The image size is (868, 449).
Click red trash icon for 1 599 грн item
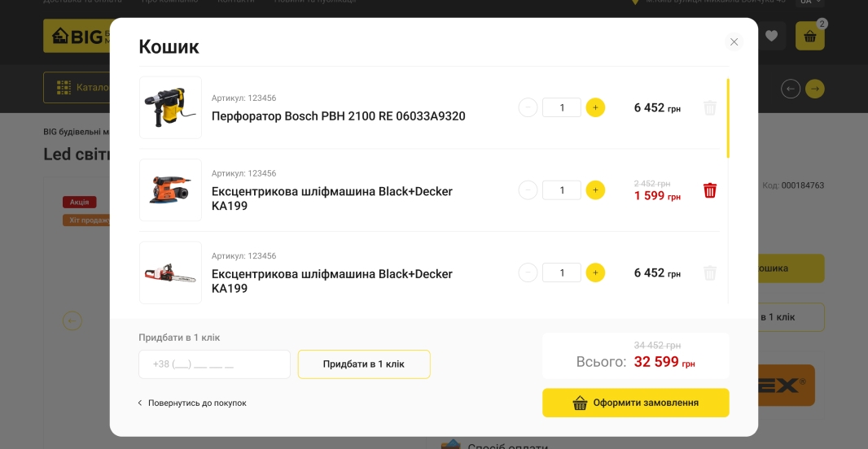709,190
